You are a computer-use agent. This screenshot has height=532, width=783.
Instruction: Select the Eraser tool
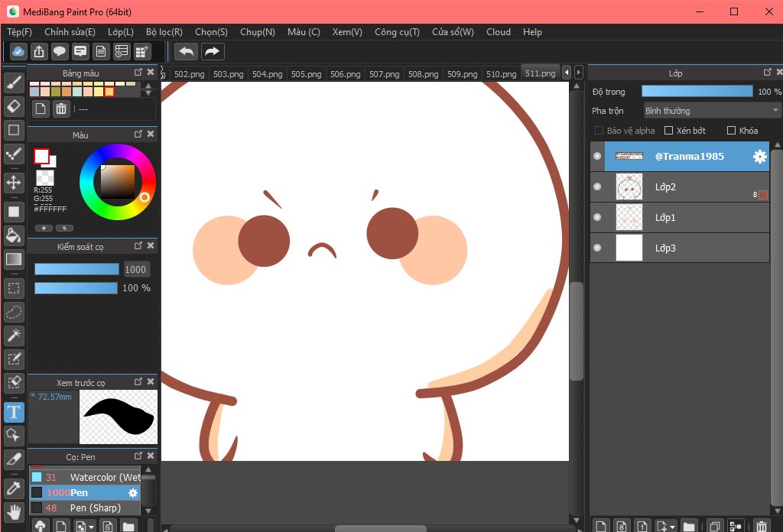14,106
